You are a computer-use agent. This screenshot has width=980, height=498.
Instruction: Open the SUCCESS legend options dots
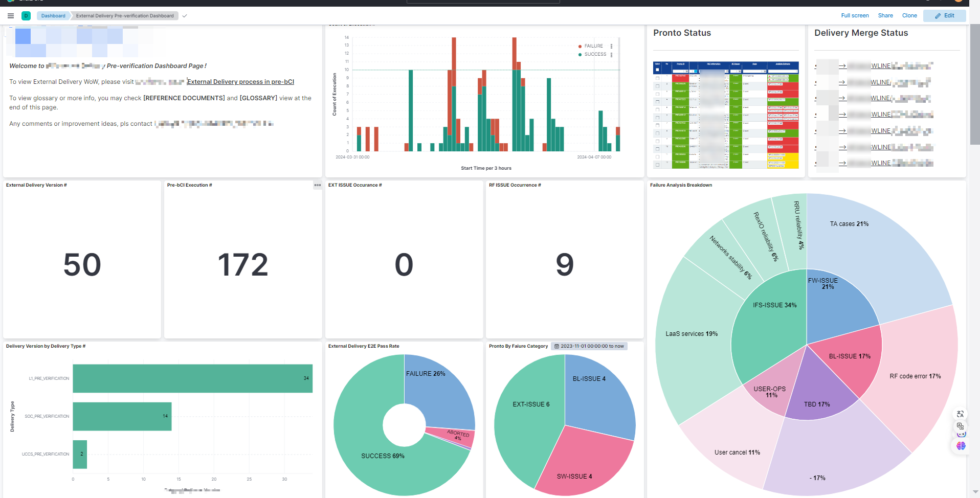(x=611, y=54)
